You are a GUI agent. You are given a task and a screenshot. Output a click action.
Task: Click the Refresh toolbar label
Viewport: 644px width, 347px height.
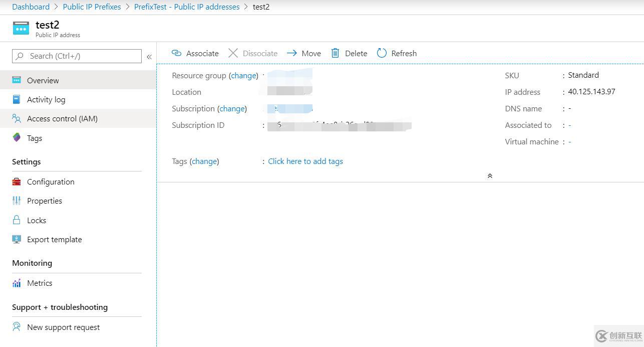(x=404, y=53)
